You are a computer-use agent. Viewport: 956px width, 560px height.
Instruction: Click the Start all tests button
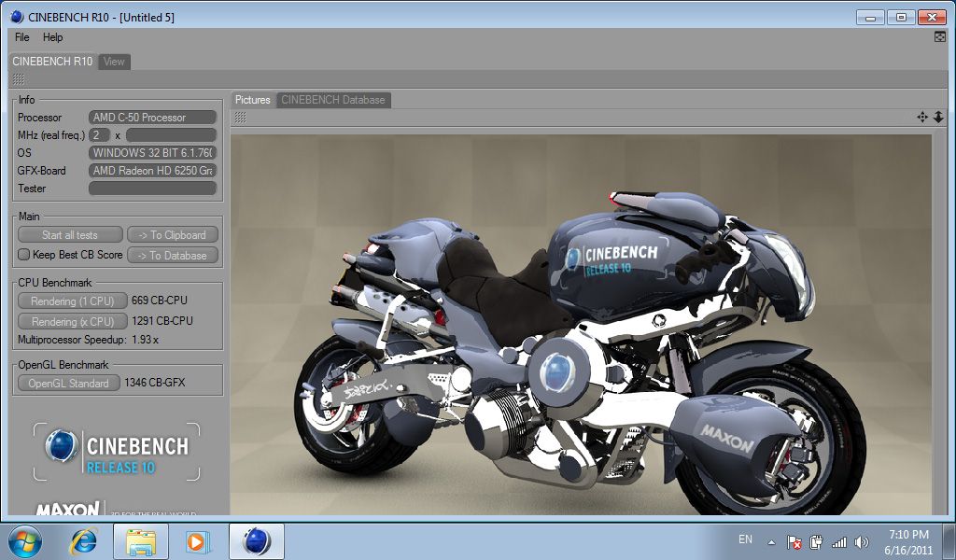[x=70, y=235]
